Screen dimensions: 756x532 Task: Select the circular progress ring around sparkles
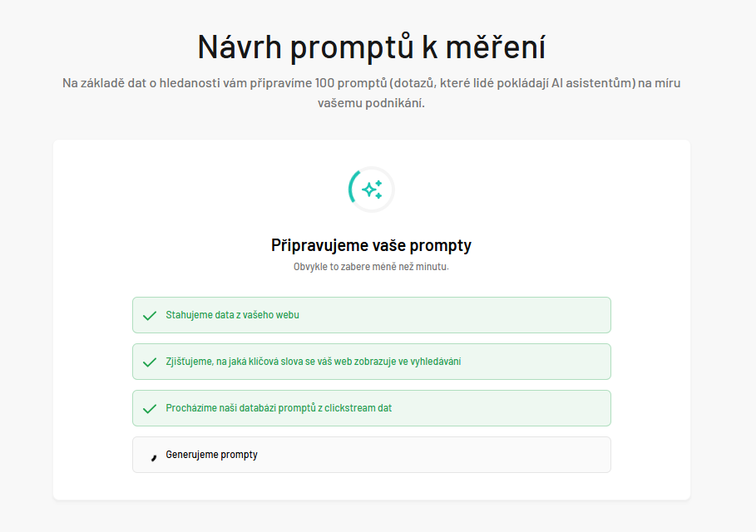(372, 190)
